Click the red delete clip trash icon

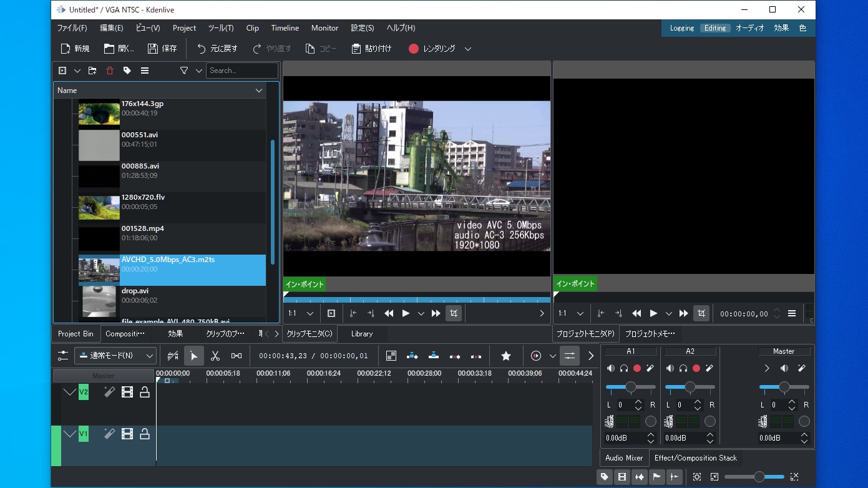coord(110,71)
